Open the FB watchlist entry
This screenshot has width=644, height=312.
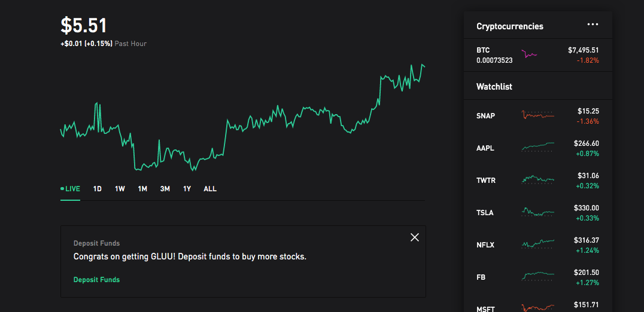click(x=538, y=277)
